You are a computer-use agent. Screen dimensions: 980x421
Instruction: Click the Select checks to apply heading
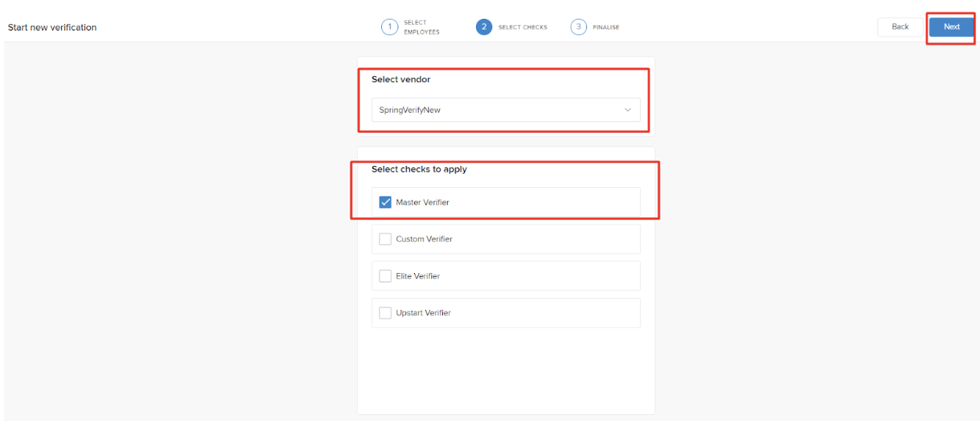(419, 169)
